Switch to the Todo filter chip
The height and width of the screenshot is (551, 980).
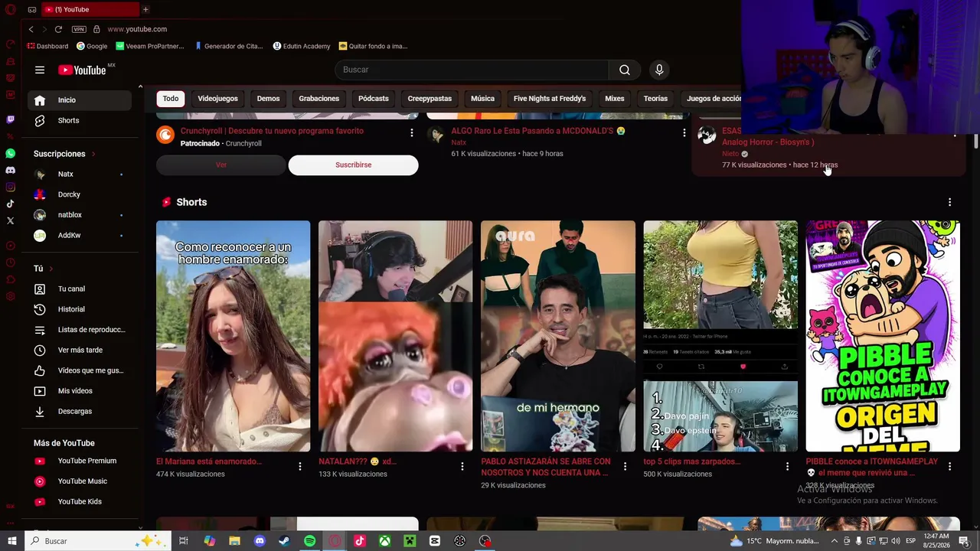(171, 99)
